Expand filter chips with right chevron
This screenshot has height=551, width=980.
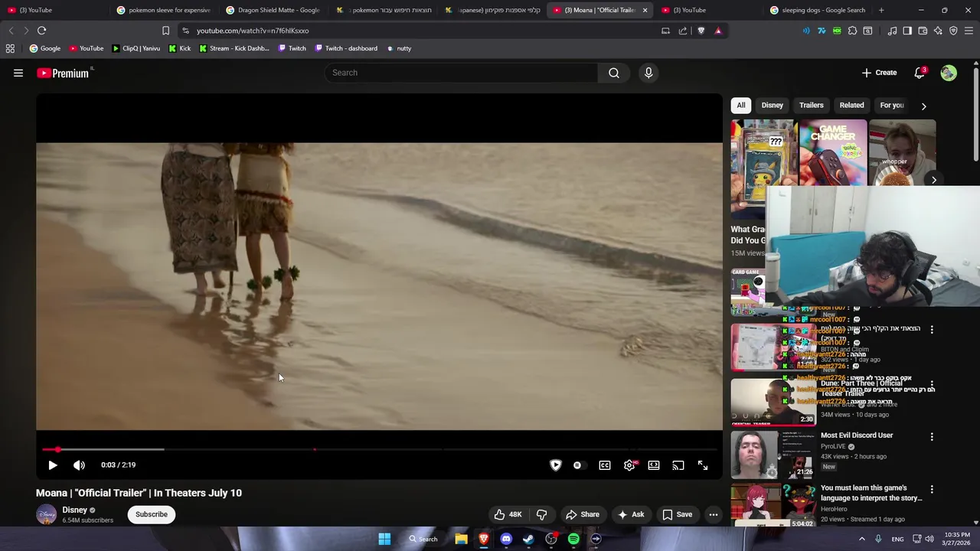coord(923,106)
